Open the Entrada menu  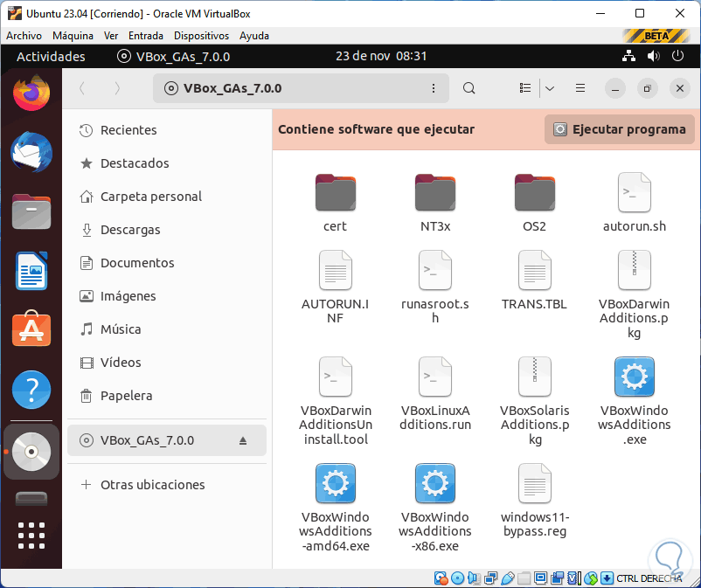pyautogui.click(x=146, y=36)
